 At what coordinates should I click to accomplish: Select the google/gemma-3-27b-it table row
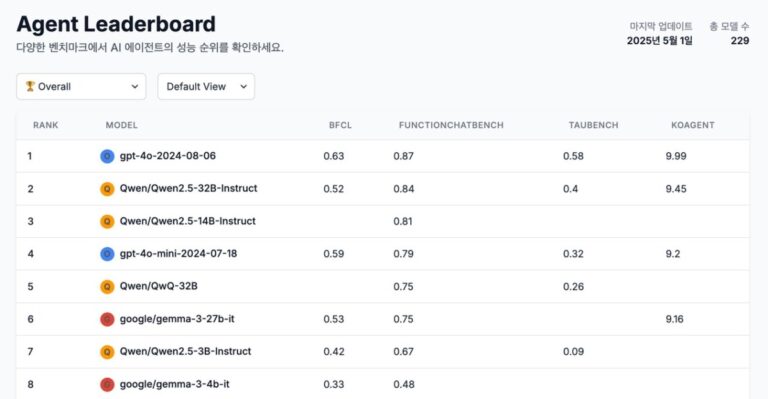383,319
